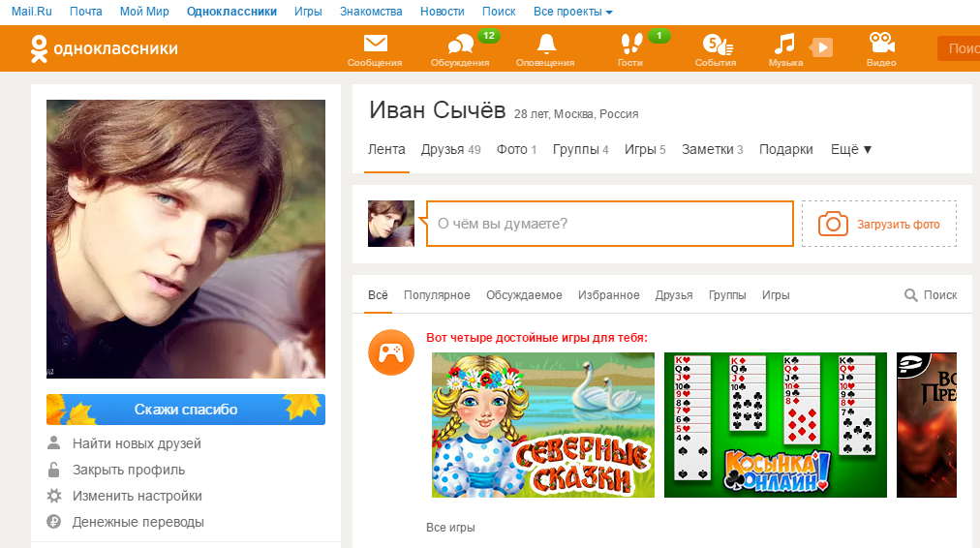Expand the Ещё profile menu

click(850, 149)
